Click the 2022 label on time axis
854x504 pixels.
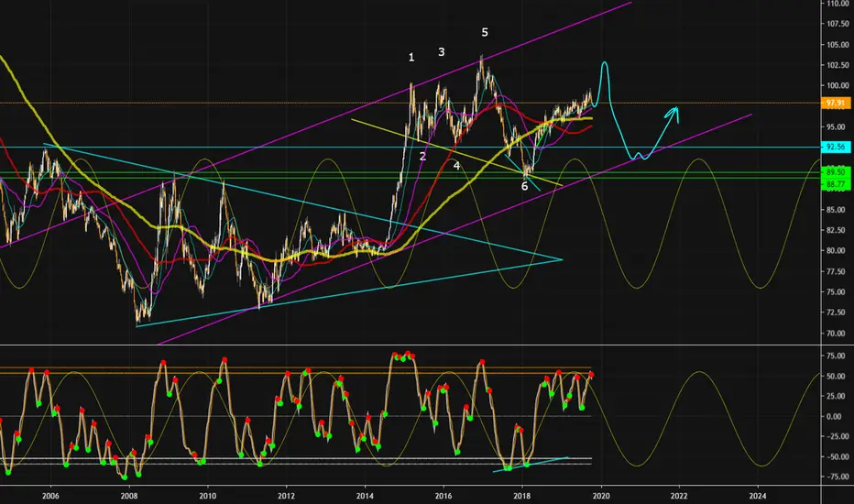[x=679, y=496]
